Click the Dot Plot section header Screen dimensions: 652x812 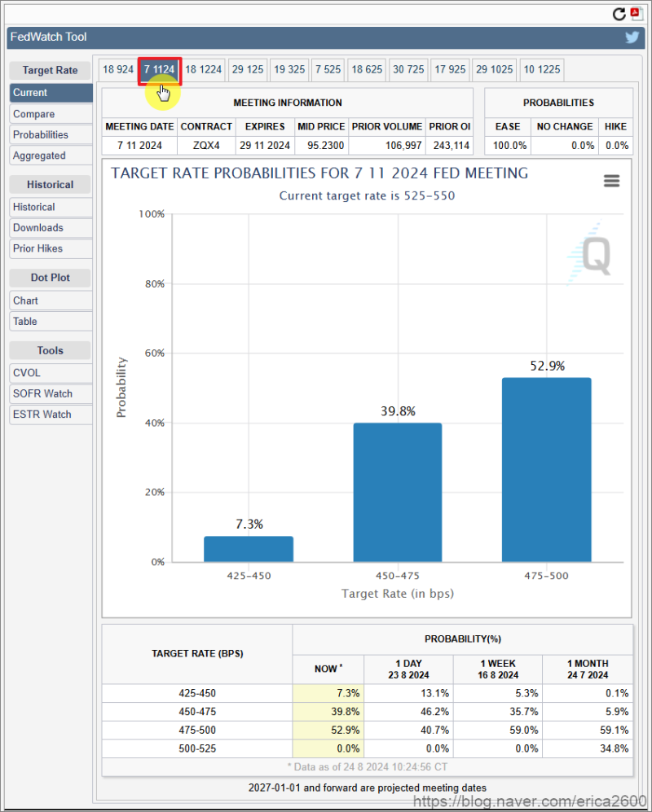(50, 278)
